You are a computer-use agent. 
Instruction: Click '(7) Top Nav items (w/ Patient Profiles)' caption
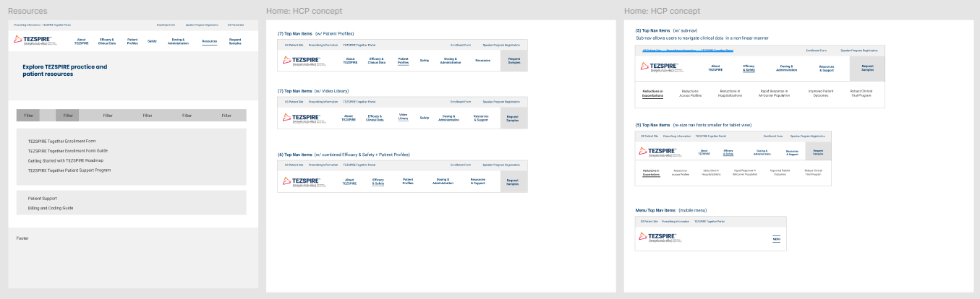point(316,33)
